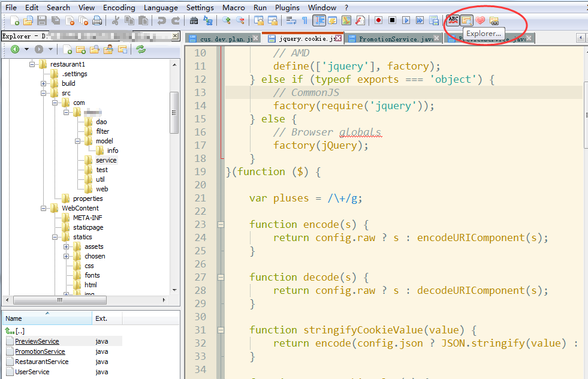Open PromotionService from the file list

coord(39,351)
